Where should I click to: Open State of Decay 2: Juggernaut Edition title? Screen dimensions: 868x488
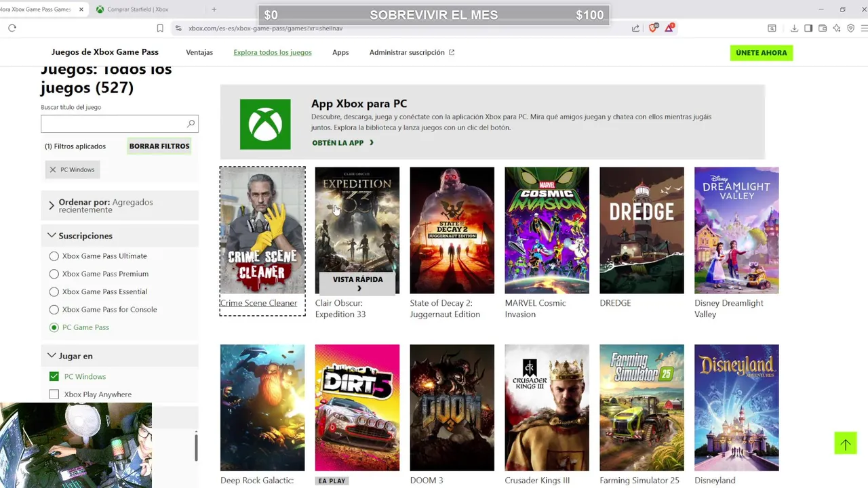click(x=445, y=308)
